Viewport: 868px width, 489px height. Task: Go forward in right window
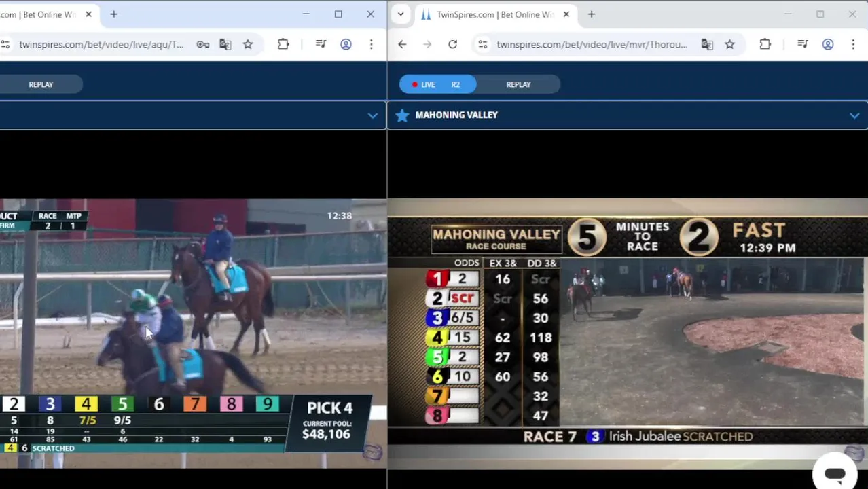click(x=427, y=44)
